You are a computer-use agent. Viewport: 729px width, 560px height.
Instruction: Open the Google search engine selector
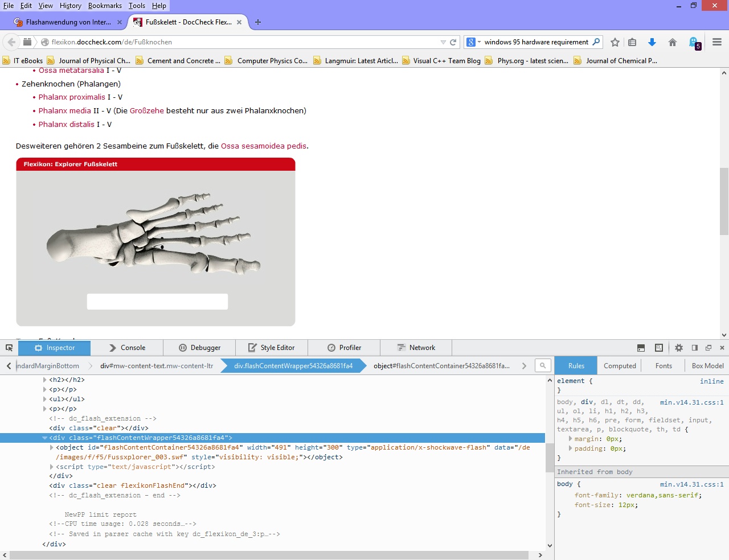[474, 42]
